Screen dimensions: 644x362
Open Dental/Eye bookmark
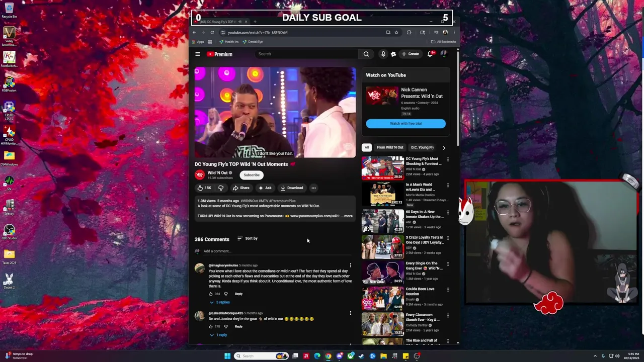coord(253,42)
